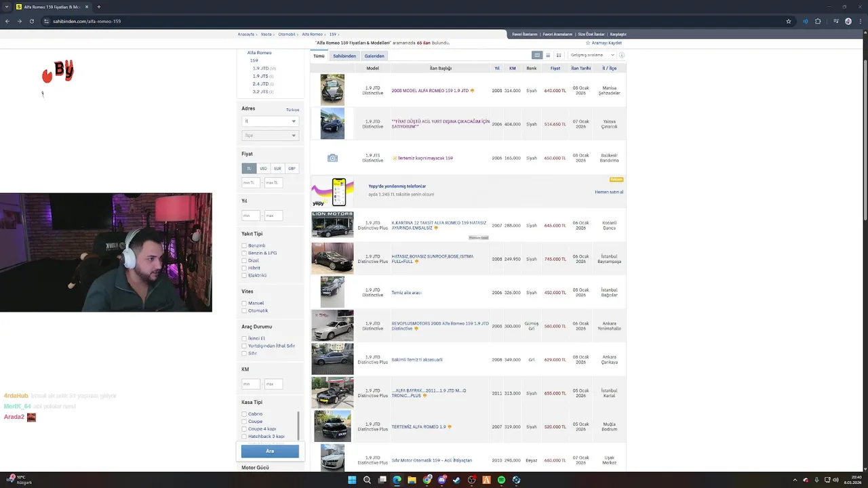868x488 pixels.
Task: Check the Dizel fuel type
Action: point(244,260)
